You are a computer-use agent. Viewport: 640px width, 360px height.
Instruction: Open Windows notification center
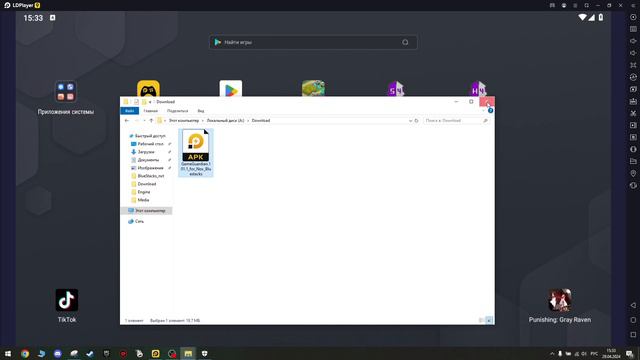coord(630,353)
